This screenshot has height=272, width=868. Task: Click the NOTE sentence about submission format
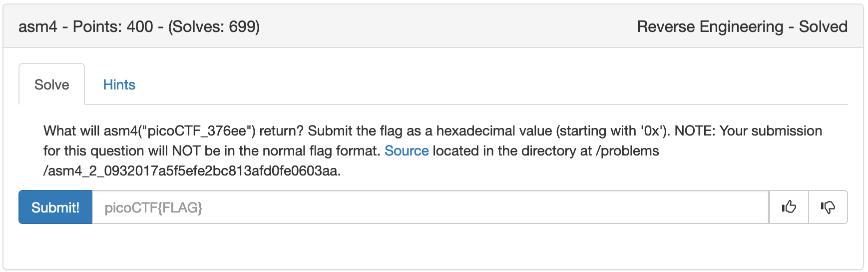pyautogui.click(x=749, y=131)
